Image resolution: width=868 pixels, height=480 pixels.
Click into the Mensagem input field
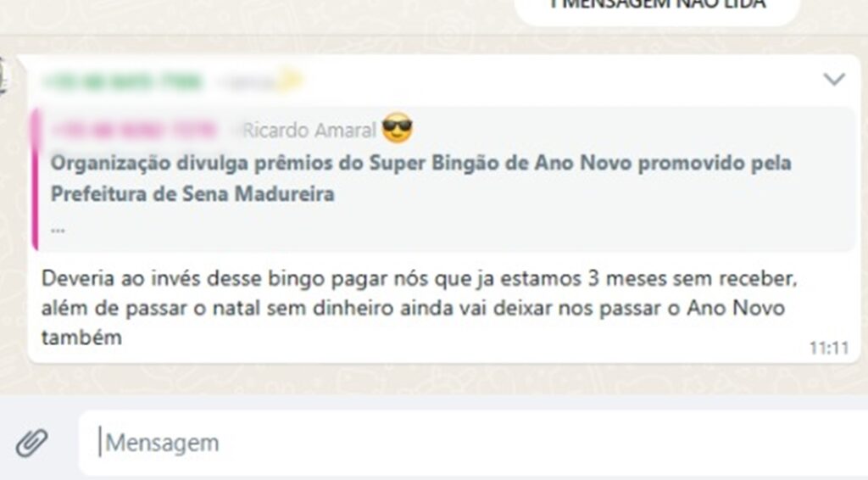pyautogui.click(x=473, y=443)
